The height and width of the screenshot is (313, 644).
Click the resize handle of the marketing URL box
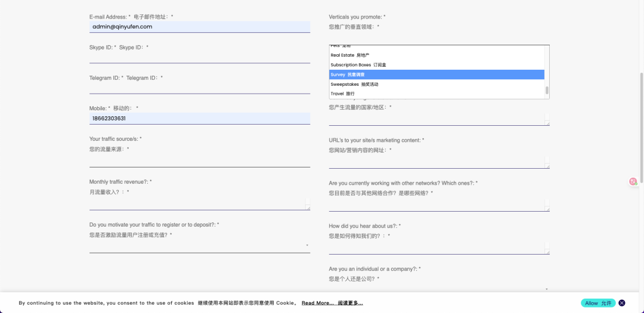547,165
